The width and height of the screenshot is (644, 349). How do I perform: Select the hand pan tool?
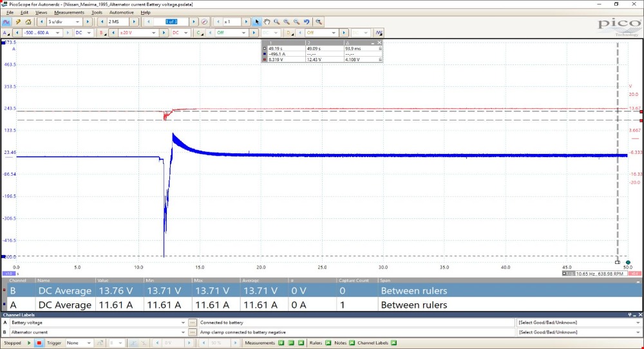point(267,22)
